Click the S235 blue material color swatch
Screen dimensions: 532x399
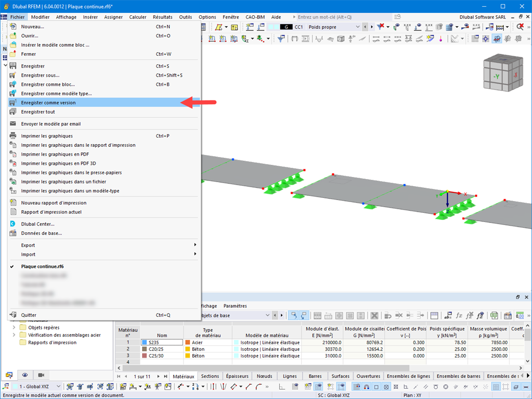[145, 342]
